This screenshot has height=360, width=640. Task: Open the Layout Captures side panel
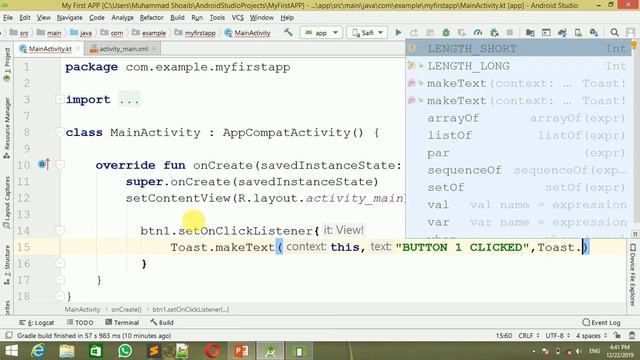click(x=7, y=202)
